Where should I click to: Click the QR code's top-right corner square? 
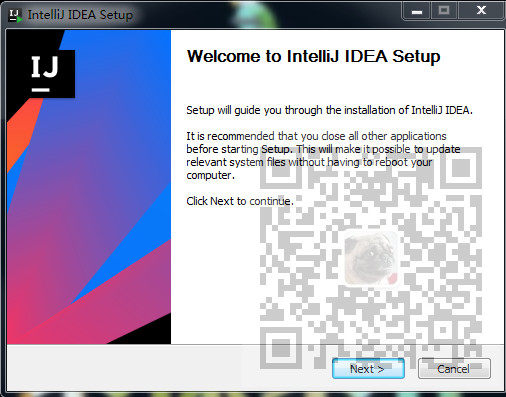461,168
